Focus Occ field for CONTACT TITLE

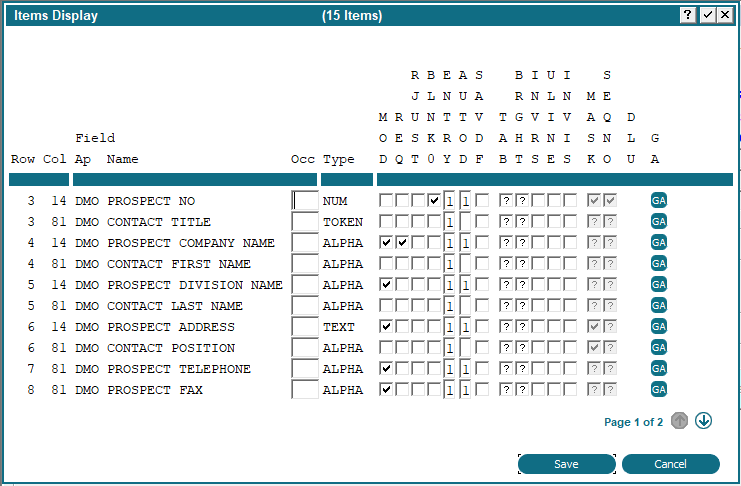[x=305, y=221]
